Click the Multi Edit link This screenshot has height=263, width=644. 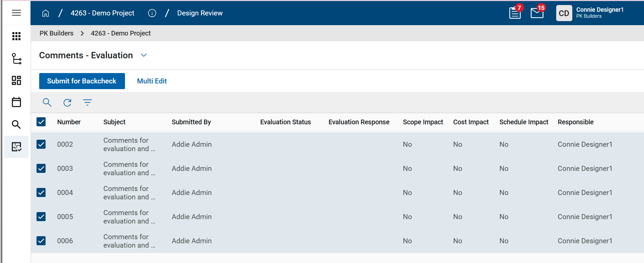click(x=152, y=81)
